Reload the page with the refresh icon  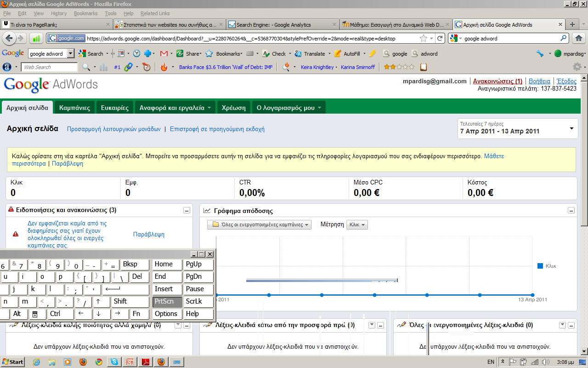tap(440, 39)
